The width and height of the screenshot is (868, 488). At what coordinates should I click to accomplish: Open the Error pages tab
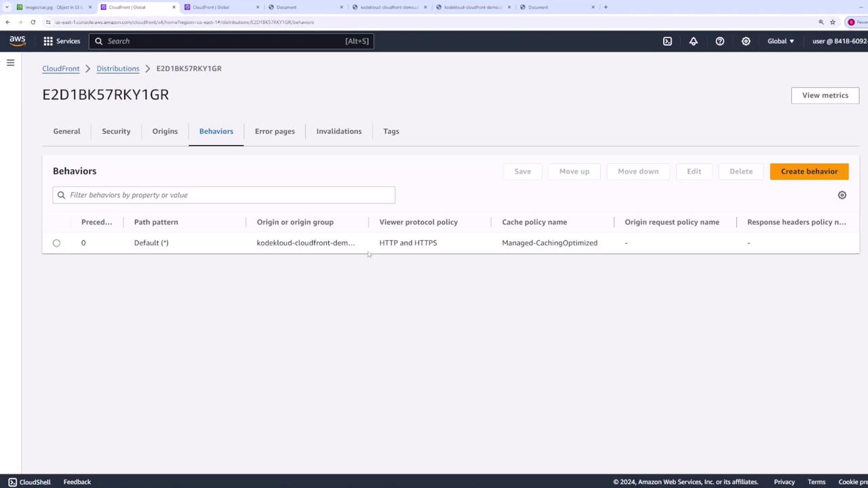[275, 131]
